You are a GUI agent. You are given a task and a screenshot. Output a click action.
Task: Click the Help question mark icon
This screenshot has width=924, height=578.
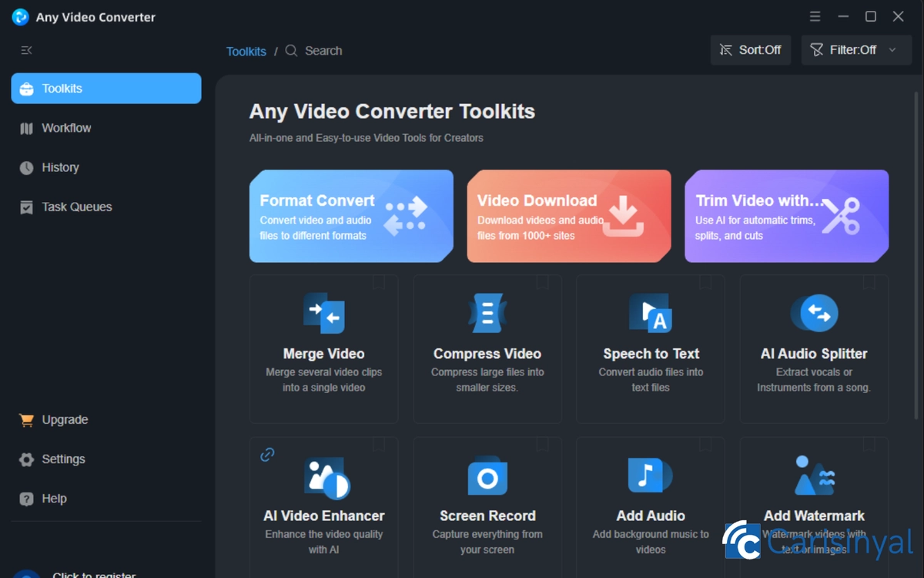pos(27,499)
